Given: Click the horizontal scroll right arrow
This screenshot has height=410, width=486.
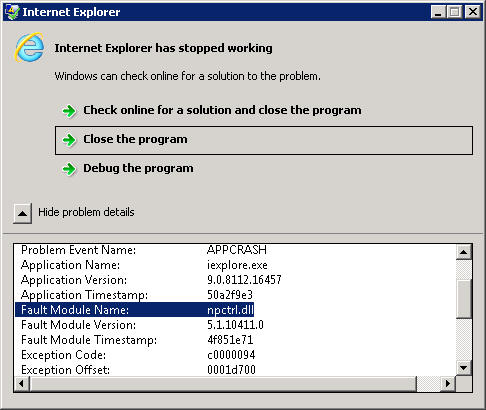Looking at the screenshot, I should pos(448,384).
